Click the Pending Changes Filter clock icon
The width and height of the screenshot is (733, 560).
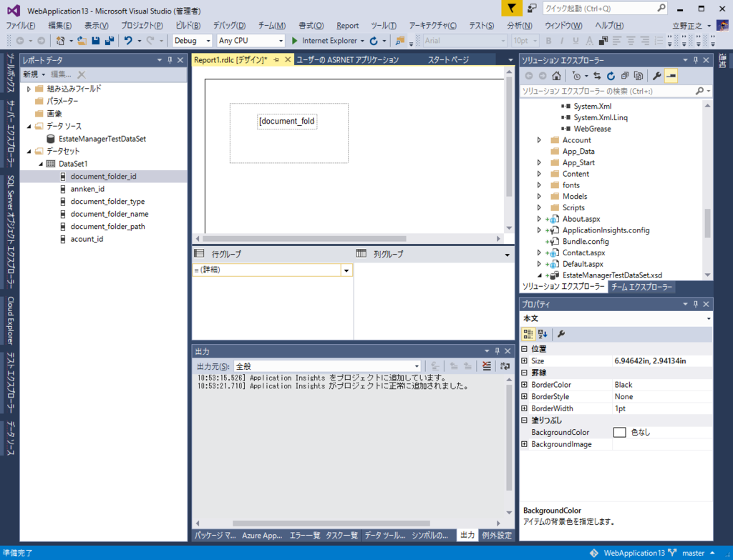point(576,76)
